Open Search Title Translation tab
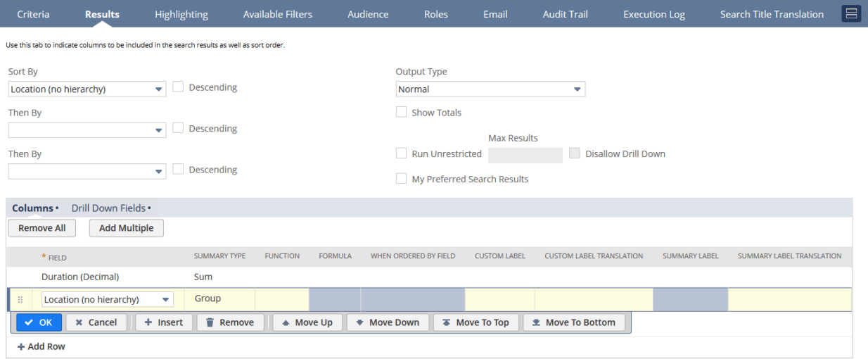The width and height of the screenshot is (868, 359). (x=772, y=14)
